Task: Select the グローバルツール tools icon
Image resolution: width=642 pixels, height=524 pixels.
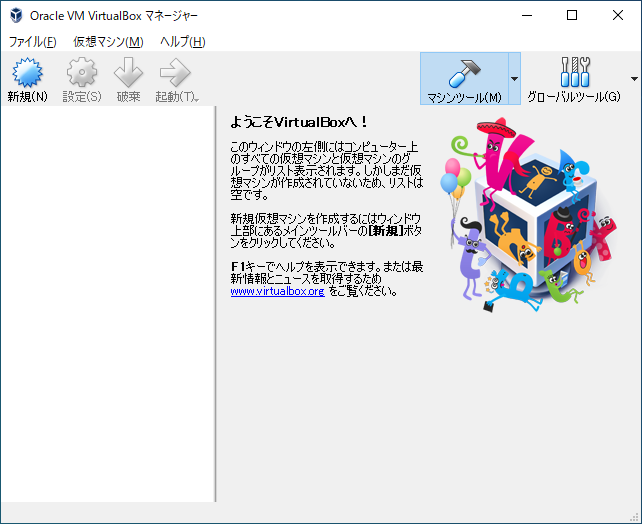Action: pyautogui.click(x=574, y=73)
